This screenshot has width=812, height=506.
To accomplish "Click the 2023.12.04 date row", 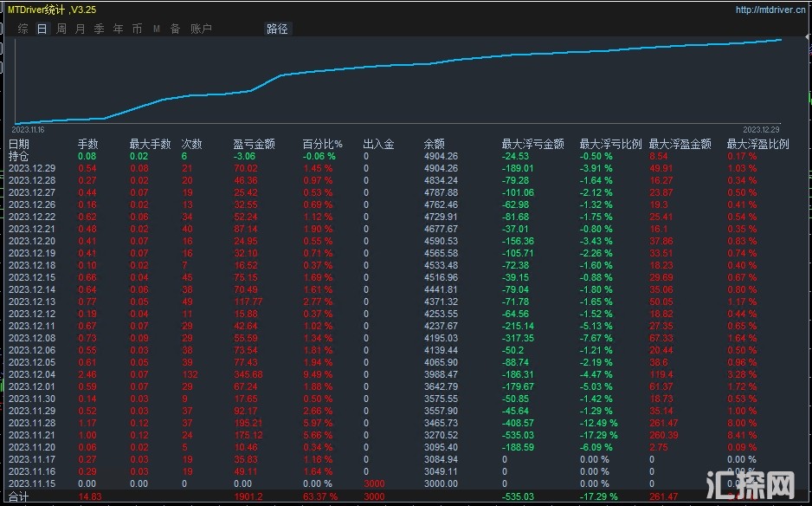I will [32, 373].
